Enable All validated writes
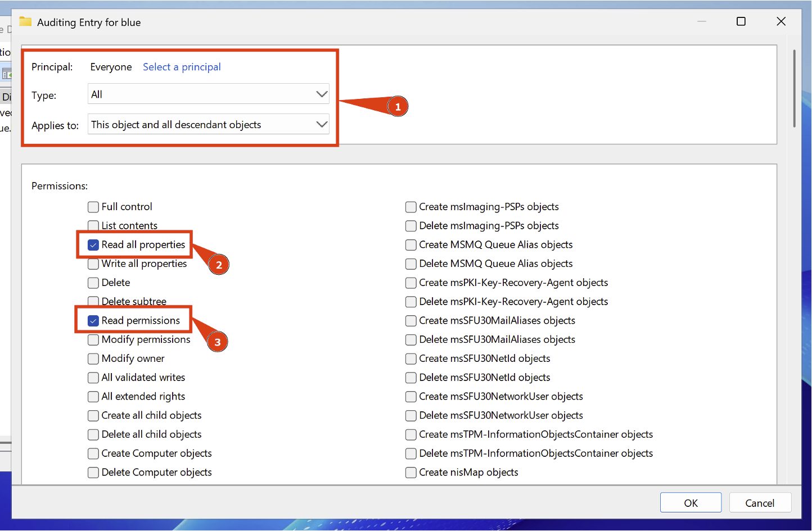Screen dimensions: 812x531 (x=93, y=378)
